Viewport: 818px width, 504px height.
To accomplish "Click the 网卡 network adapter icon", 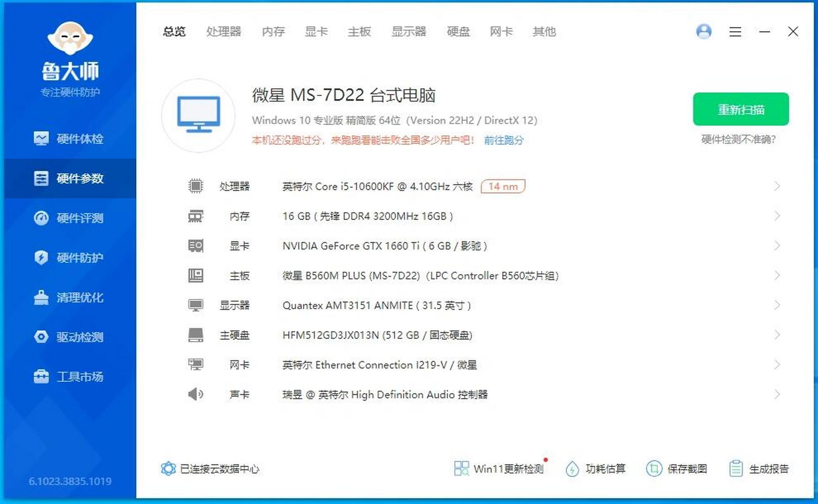I will coord(195,365).
